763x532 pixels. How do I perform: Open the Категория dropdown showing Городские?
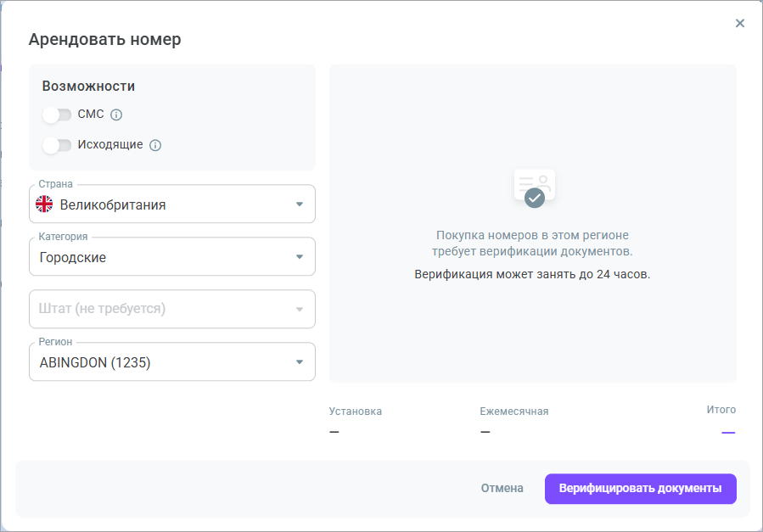coord(171,257)
